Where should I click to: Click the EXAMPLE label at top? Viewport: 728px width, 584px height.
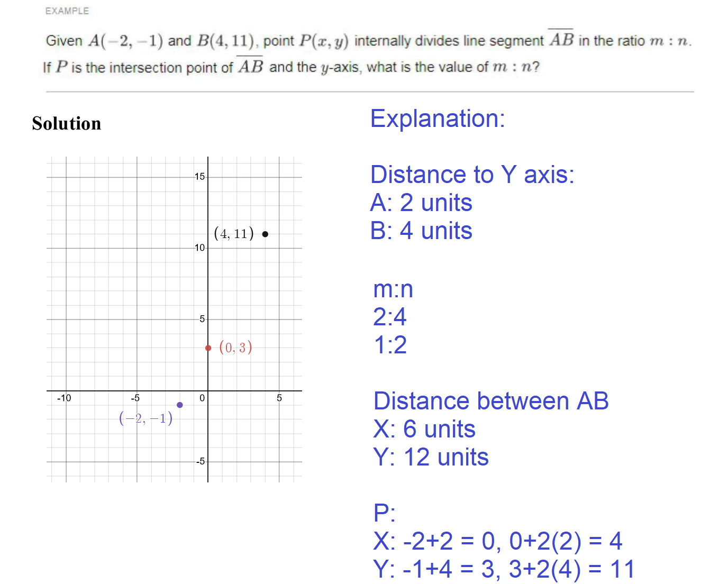tap(67, 11)
